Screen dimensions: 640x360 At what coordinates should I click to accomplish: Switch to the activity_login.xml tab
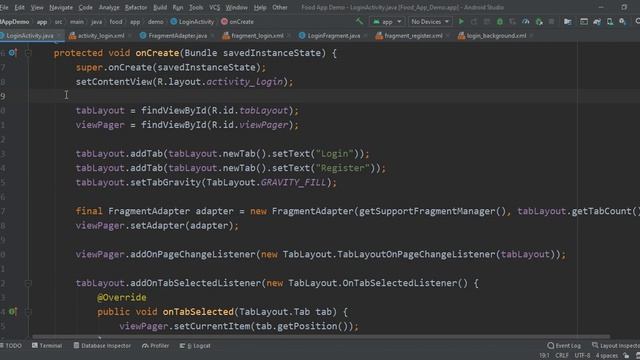(101, 36)
